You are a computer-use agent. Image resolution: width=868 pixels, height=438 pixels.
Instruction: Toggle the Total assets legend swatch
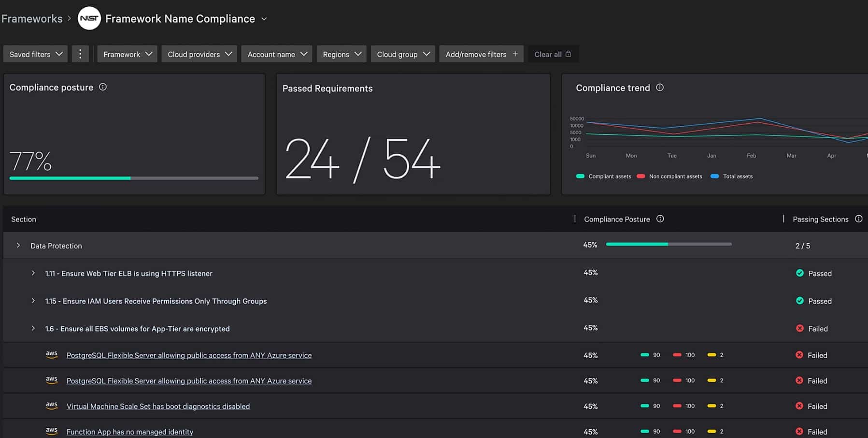715,176
